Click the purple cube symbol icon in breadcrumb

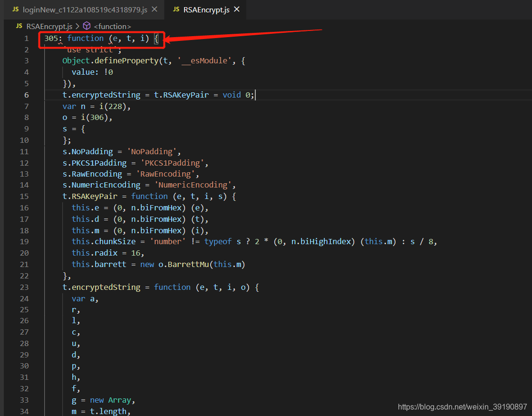pyautogui.click(x=87, y=26)
